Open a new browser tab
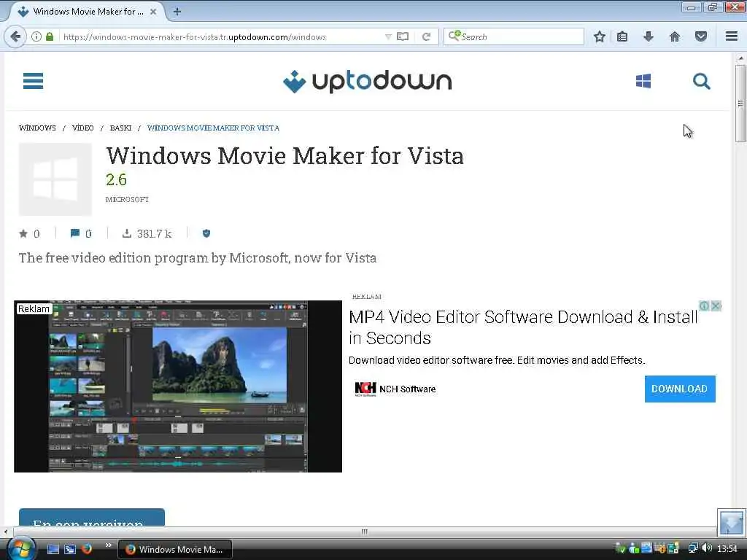This screenshot has width=747, height=560. (x=177, y=12)
